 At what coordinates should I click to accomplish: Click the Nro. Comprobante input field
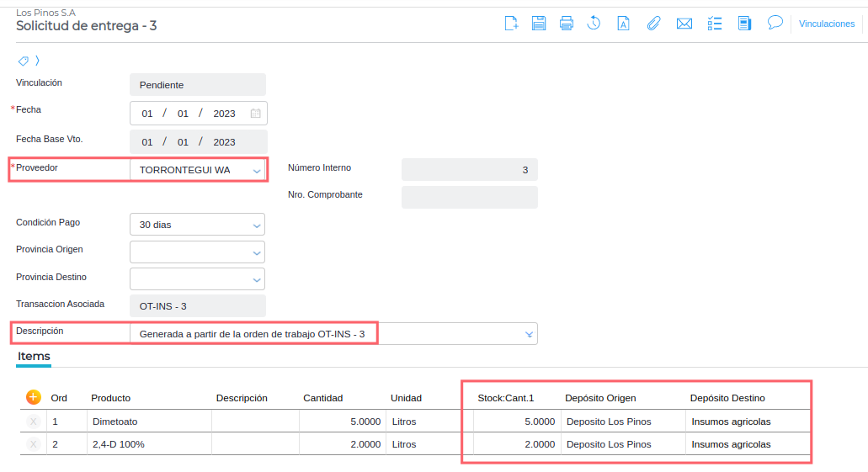[469, 197]
